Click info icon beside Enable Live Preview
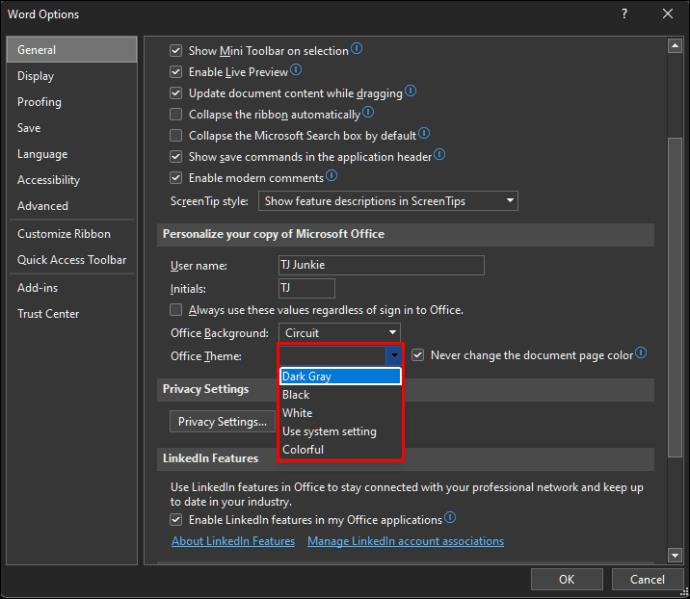Image resolution: width=690 pixels, height=599 pixels. pos(296,70)
